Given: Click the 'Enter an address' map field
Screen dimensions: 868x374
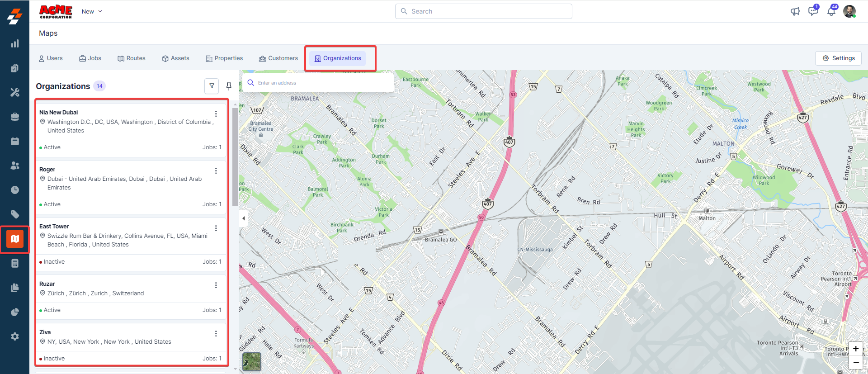Looking at the screenshot, I should click(319, 83).
